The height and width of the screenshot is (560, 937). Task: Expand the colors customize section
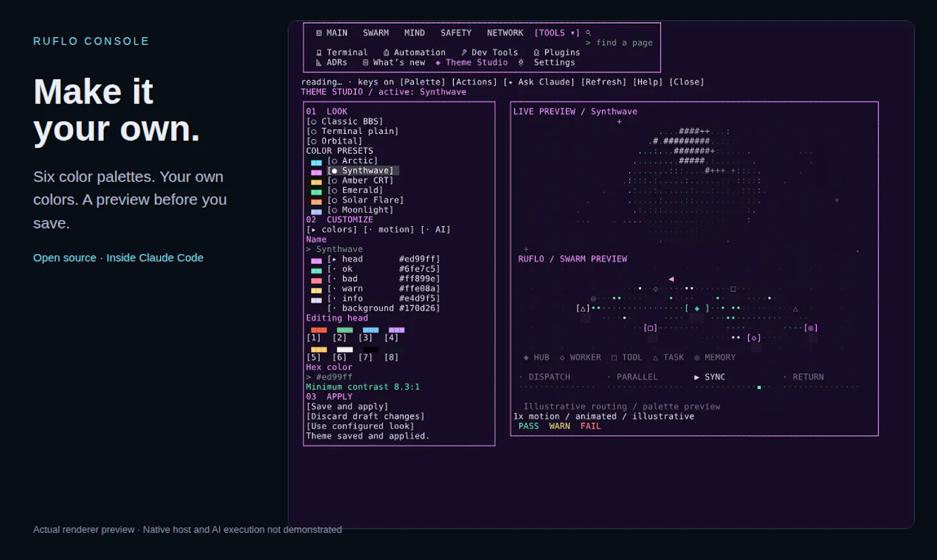click(x=331, y=229)
